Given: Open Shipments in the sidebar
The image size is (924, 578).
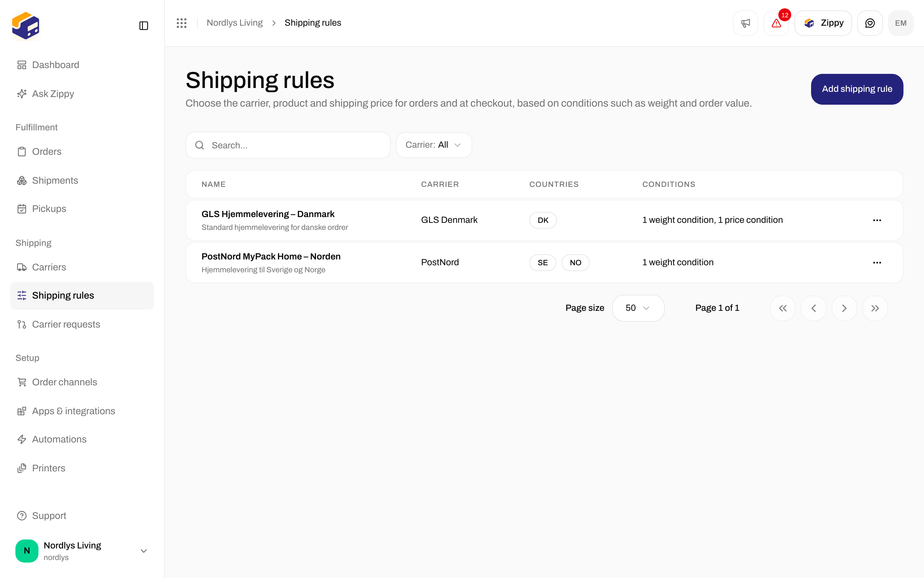Looking at the screenshot, I should tap(82, 180).
